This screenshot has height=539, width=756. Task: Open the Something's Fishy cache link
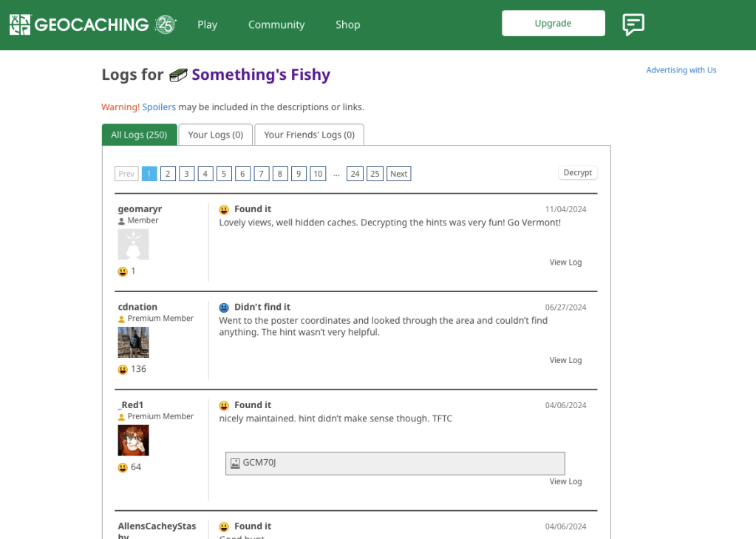pos(261,75)
